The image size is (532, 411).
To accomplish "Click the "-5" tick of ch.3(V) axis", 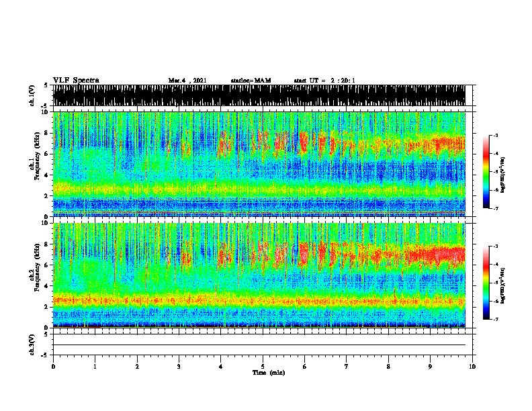I will [44, 355].
